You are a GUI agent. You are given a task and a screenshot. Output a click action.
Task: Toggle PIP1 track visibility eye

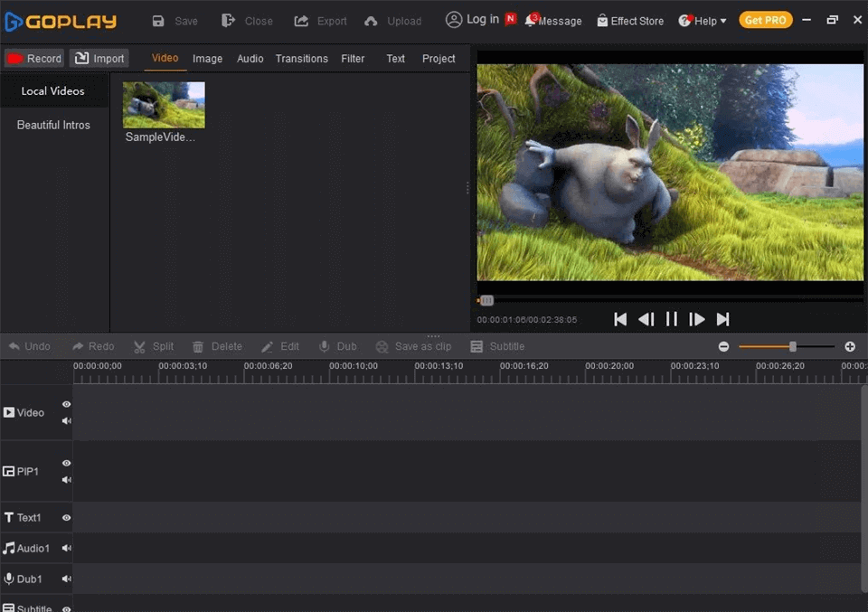click(x=66, y=463)
